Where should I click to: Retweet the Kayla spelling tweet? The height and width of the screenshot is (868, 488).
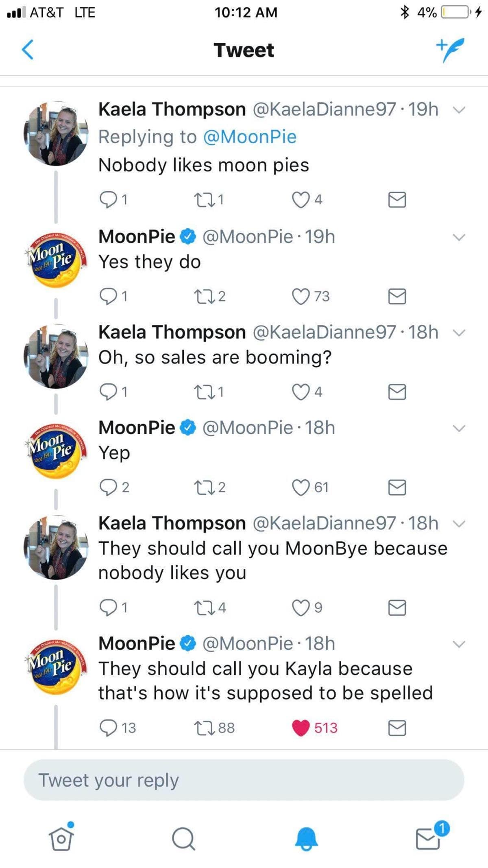coord(204,728)
